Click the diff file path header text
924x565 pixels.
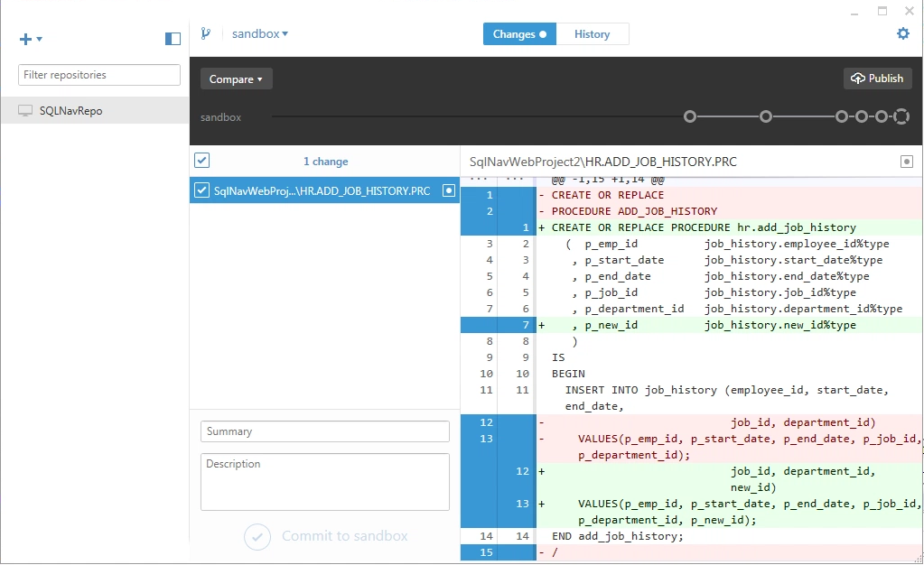pyautogui.click(x=602, y=162)
